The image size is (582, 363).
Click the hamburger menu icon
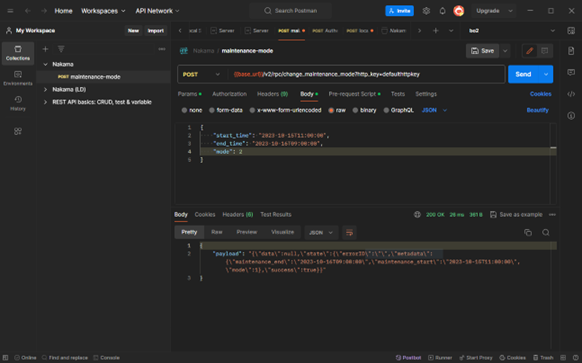tap(10, 11)
